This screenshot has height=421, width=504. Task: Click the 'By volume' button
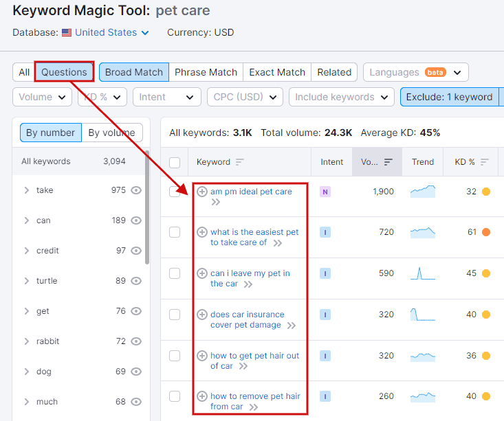pos(112,133)
